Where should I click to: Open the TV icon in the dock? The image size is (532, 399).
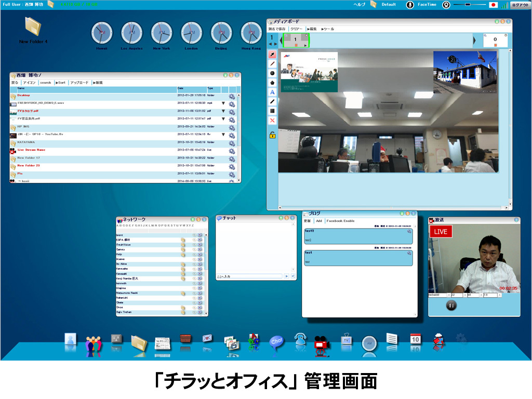[x=346, y=341]
